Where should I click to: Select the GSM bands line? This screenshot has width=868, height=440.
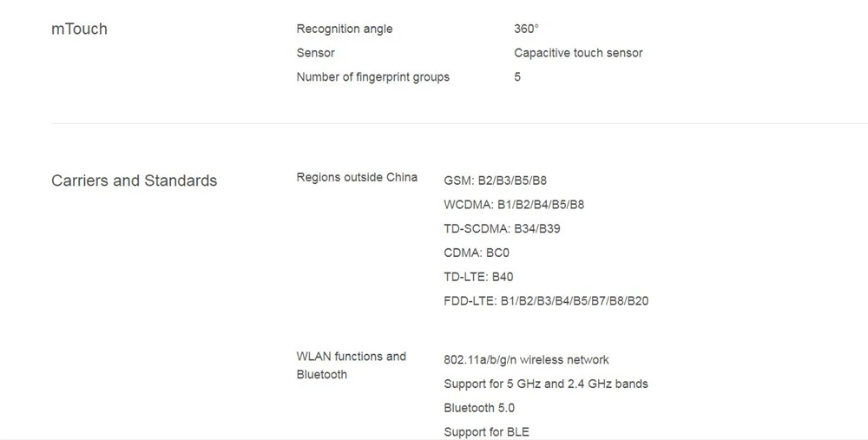[495, 181]
